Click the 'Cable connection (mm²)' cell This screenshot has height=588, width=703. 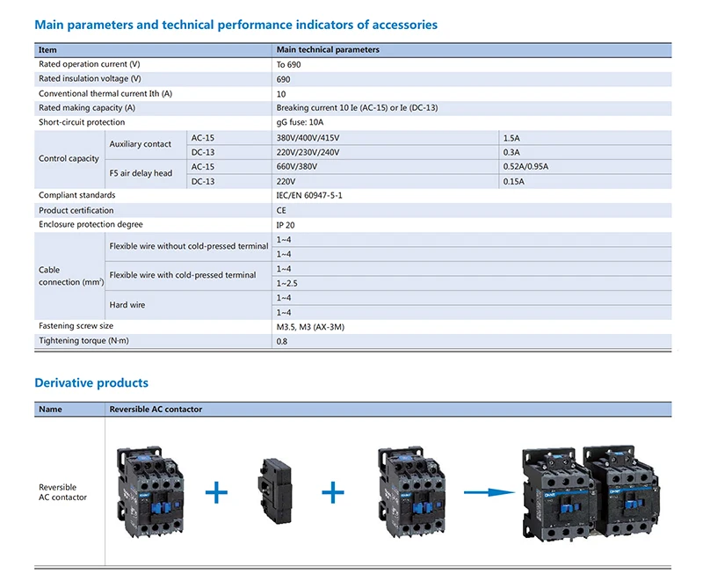click(71, 276)
